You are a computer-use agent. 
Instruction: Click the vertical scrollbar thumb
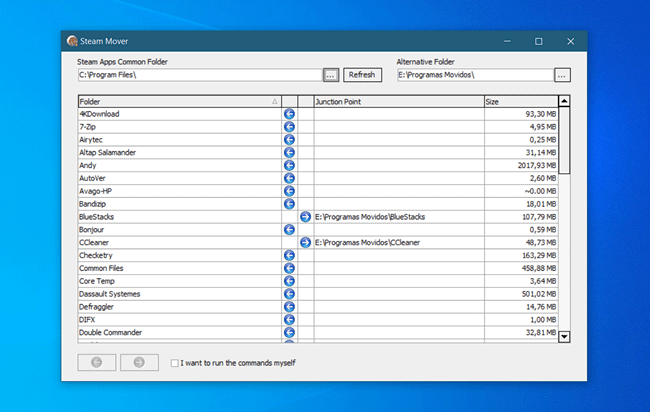[564, 141]
